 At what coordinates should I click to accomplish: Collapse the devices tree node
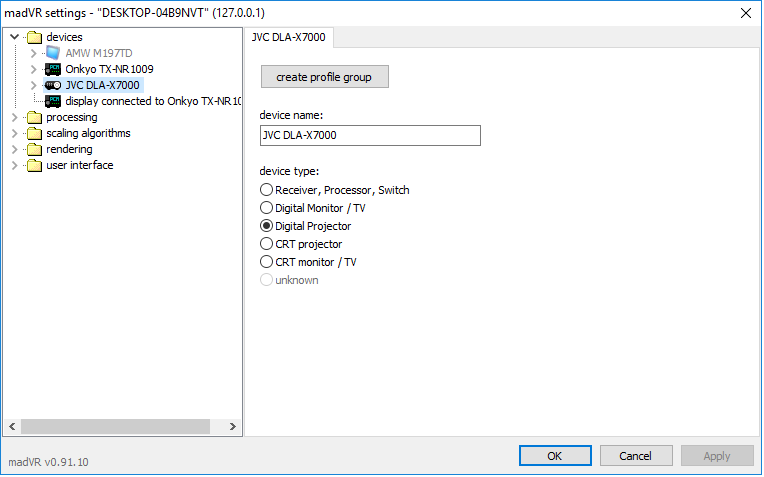tap(15, 37)
